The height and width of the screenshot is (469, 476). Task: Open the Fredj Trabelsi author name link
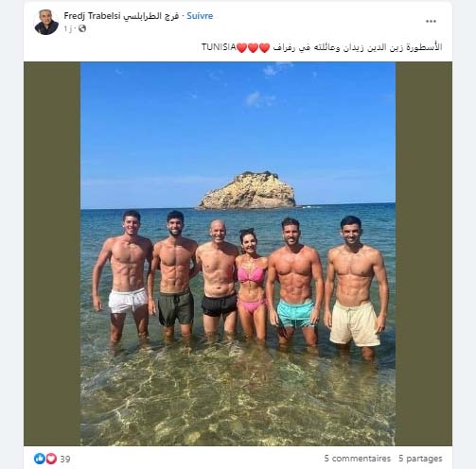pyautogui.click(x=92, y=16)
